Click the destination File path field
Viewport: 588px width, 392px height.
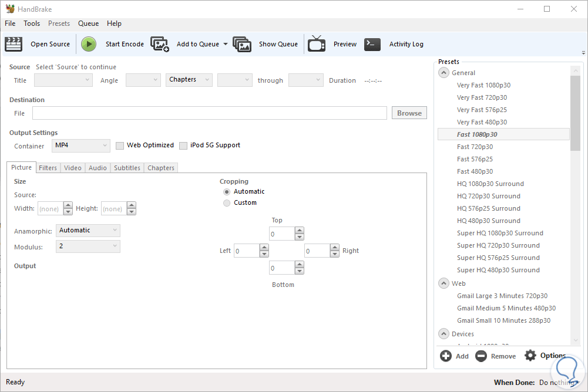(x=210, y=113)
